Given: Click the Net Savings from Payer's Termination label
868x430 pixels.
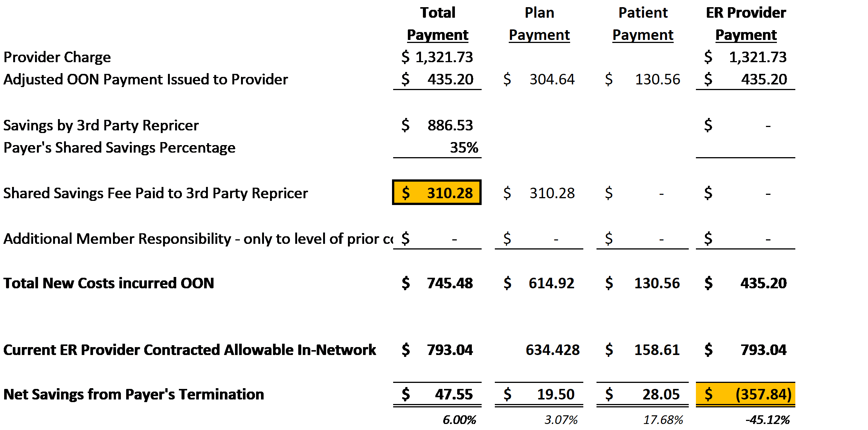Looking at the screenshot, I should [134, 394].
